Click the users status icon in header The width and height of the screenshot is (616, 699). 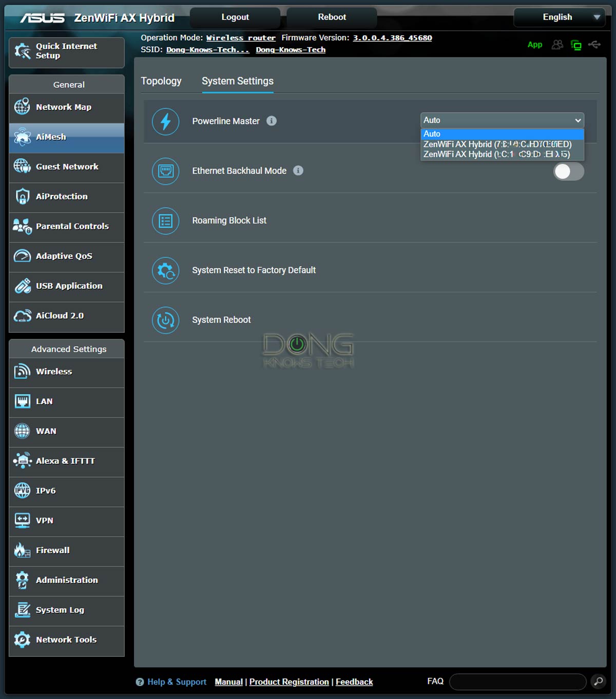(x=557, y=45)
